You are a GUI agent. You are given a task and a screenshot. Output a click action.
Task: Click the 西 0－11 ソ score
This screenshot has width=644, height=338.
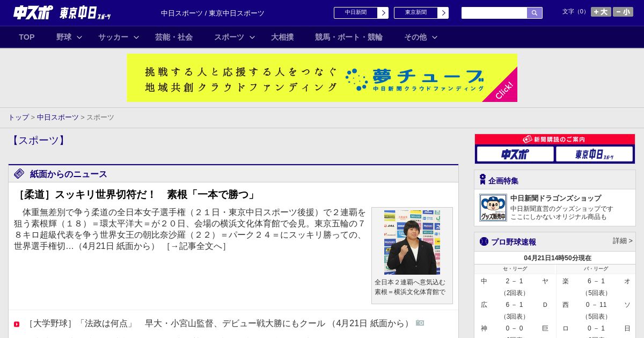click(x=596, y=305)
